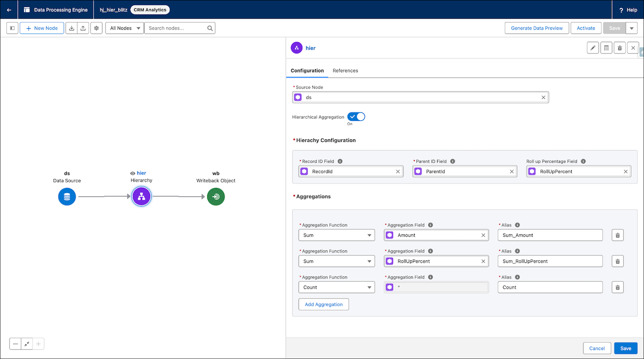Click Generate Data Preview
Screen dimensions: 644x359
click(537, 28)
